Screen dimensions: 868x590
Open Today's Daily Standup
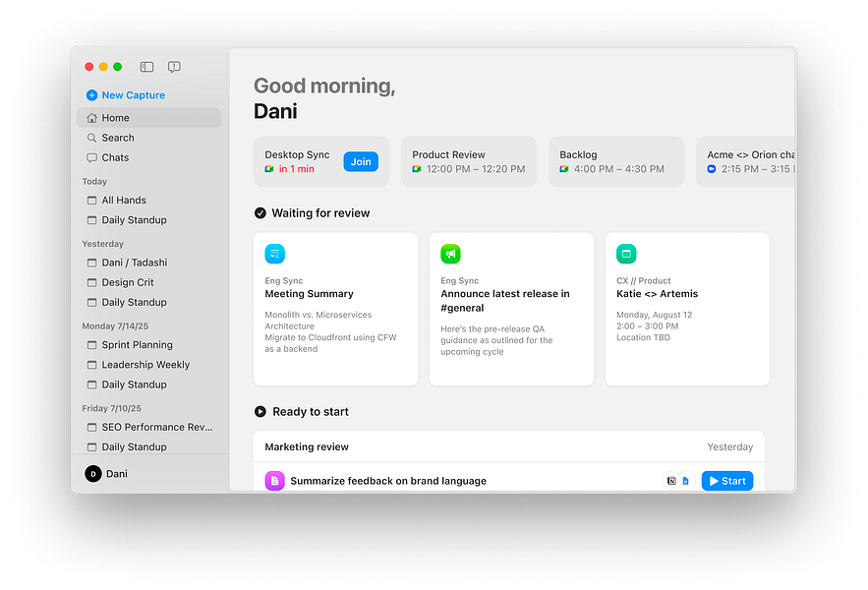[148, 220]
